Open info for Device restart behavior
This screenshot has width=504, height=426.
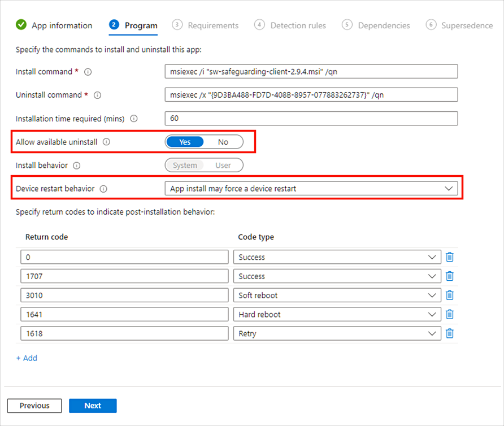pos(103,189)
